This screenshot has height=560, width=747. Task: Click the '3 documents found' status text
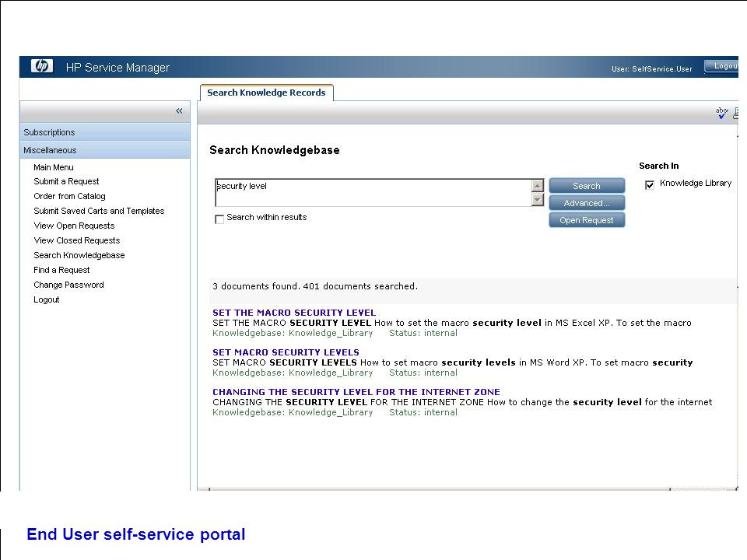coord(315,286)
